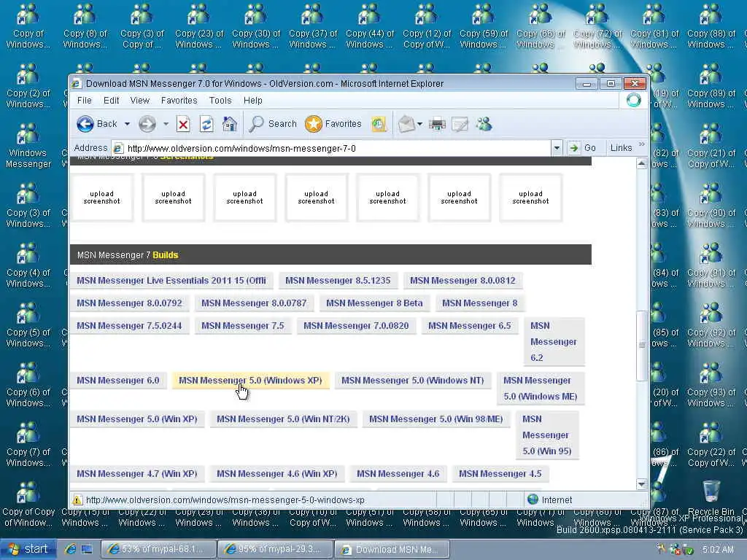Image resolution: width=747 pixels, height=560 pixels.
Task: Switch to 53% of mypal-68.1 taskbar window
Action: point(158,549)
